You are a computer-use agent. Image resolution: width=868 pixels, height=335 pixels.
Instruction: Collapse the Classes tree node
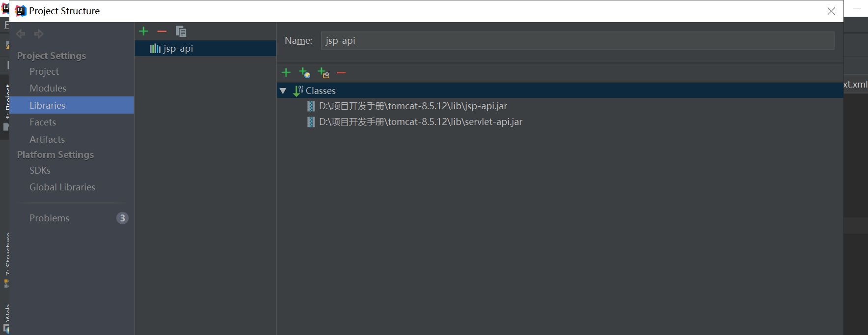pyautogui.click(x=283, y=91)
